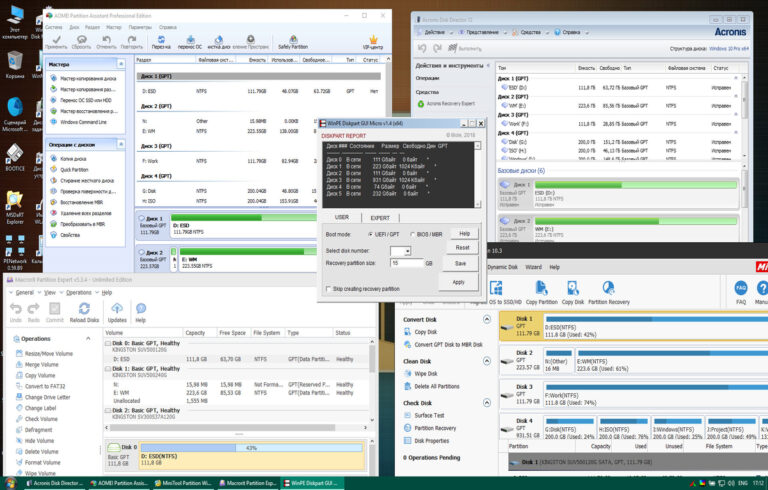The image size is (768, 490).
Task: Click Disk 1 usage bar in MiniTool map
Action: (x=656, y=319)
